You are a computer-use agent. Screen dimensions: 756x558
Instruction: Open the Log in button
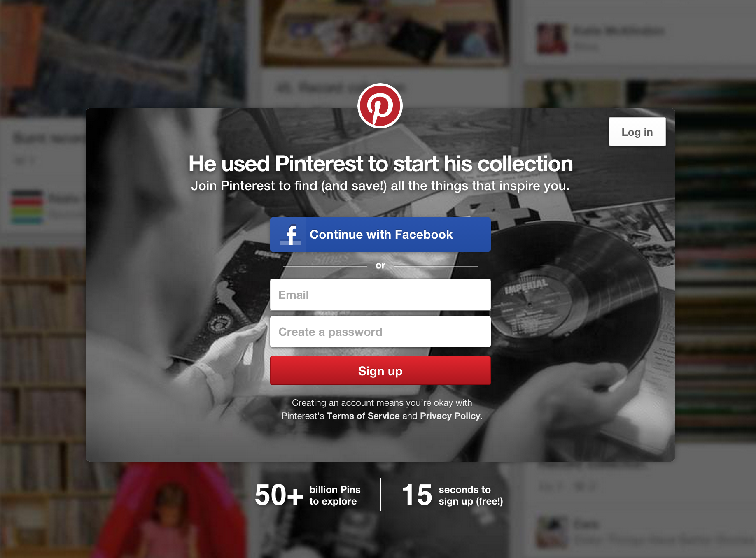click(637, 132)
